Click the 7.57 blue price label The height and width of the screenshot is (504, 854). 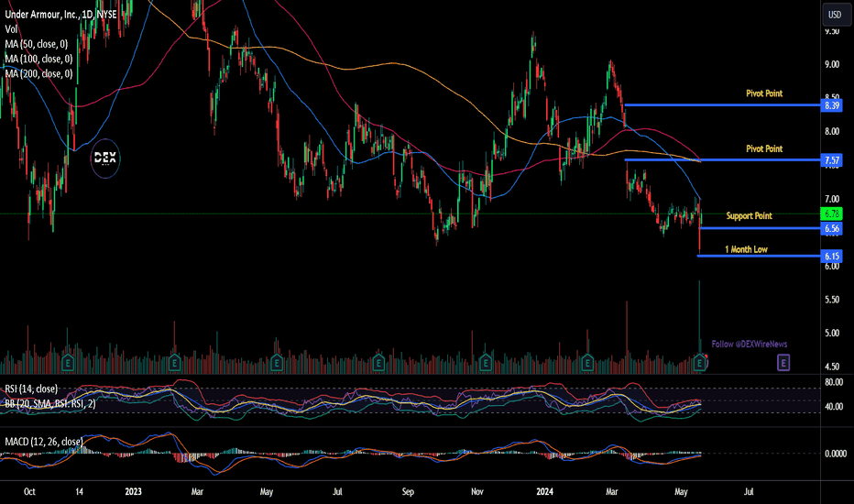tap(832, 160)
